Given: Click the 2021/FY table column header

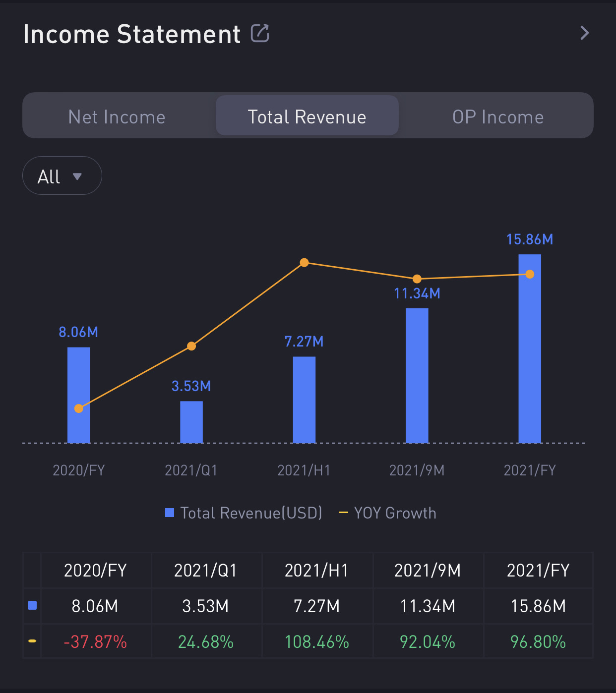Looking at the screenshot, I should coord(538,571).
